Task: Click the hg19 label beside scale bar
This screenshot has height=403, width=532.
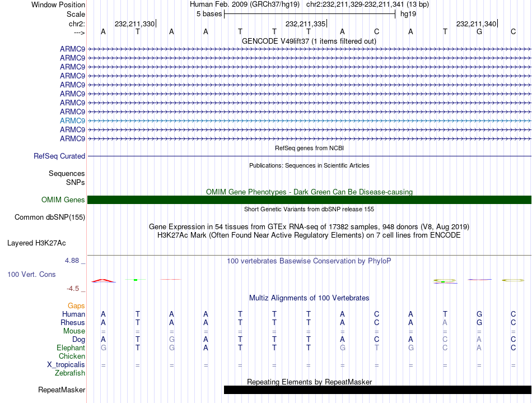Action: [408, 14]
